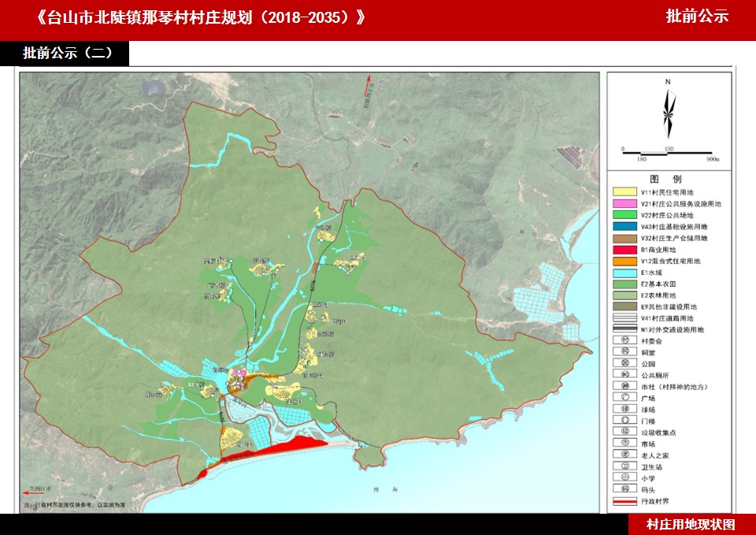Click the 小学 legend symbol
This screenshot has width=756, height=535.
click(x=624, y=477)
